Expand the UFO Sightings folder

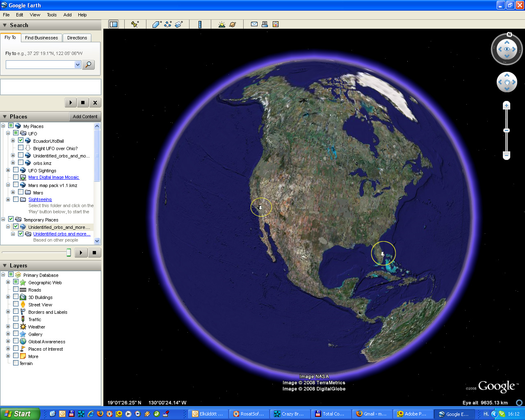[8, 170]
